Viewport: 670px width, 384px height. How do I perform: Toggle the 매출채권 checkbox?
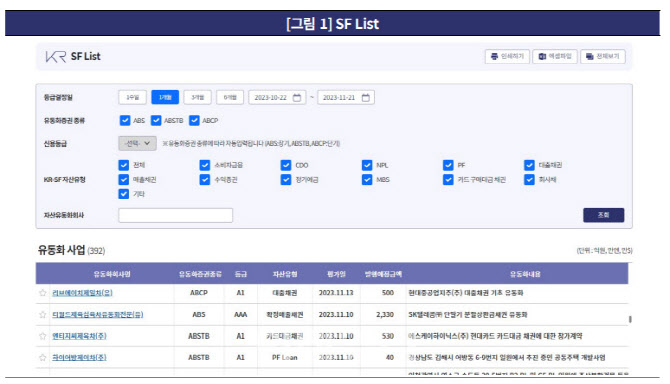pyautogui.click(x=123, y=179)
